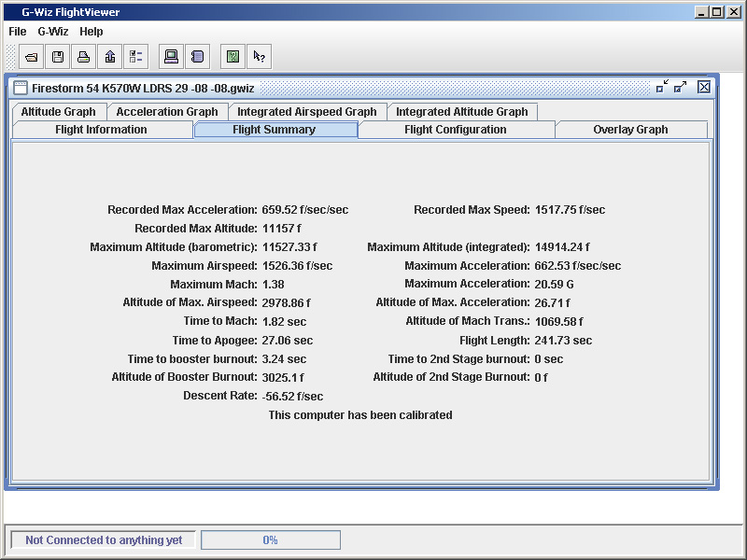Maximize the Firestorm flight document frame
The height and width of the screenshot is (560, 747).
tap(681, 87)
